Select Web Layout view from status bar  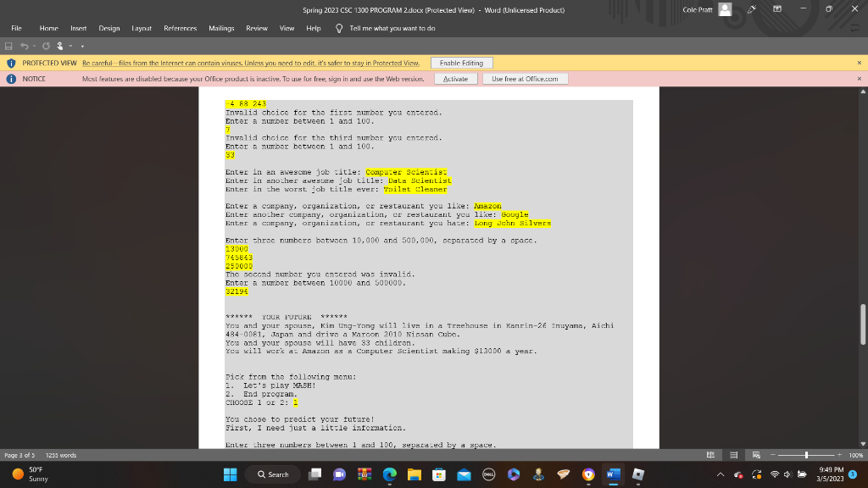tap(757, 454)
